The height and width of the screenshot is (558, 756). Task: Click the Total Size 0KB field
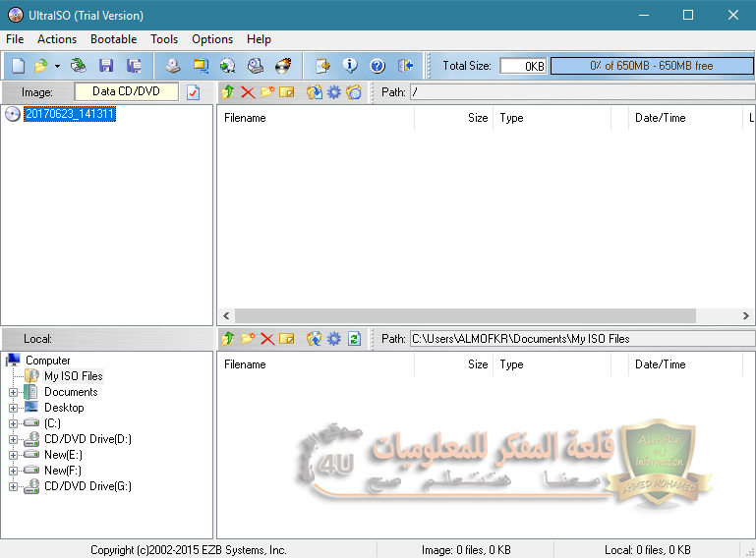(523, 66)
